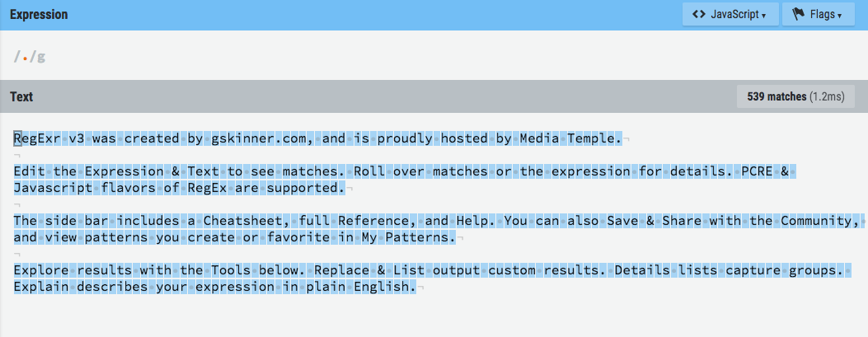
Task: Click the dot token in the expression
Action: point(25,58)
